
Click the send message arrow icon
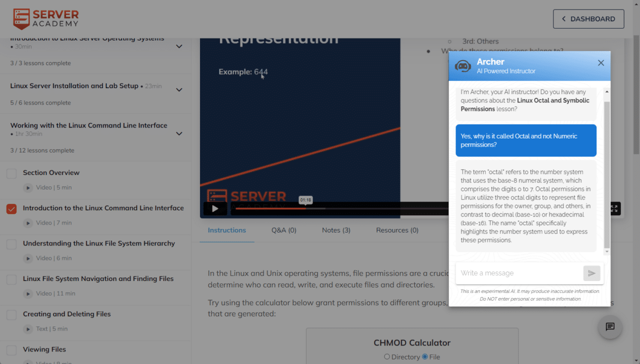tap(591, 273)
